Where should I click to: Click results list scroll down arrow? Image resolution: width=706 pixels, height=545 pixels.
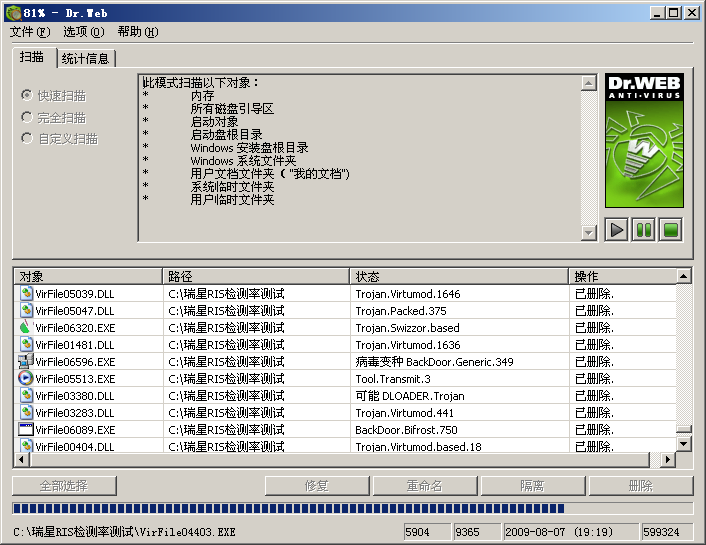tap(684, 444)
